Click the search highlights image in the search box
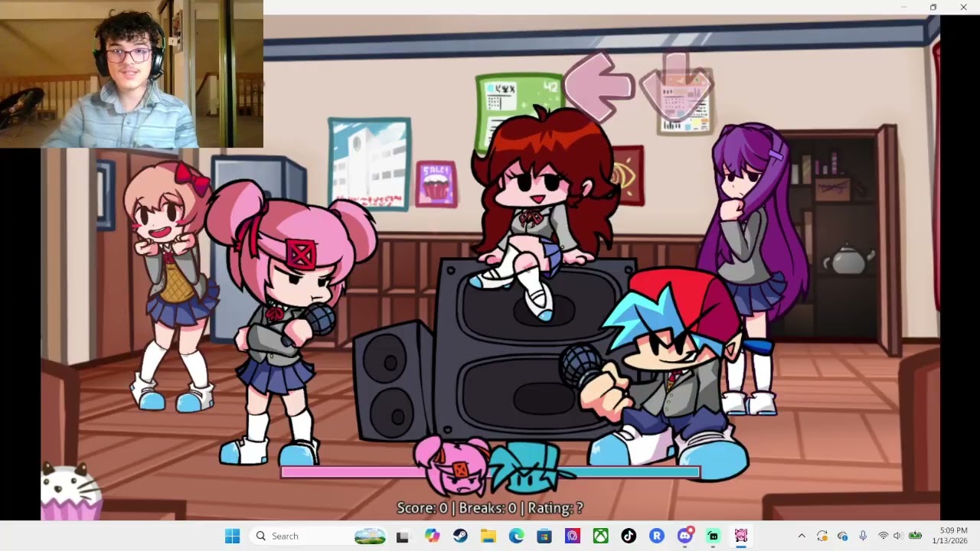Screen dimensions: 980x551 370,536
